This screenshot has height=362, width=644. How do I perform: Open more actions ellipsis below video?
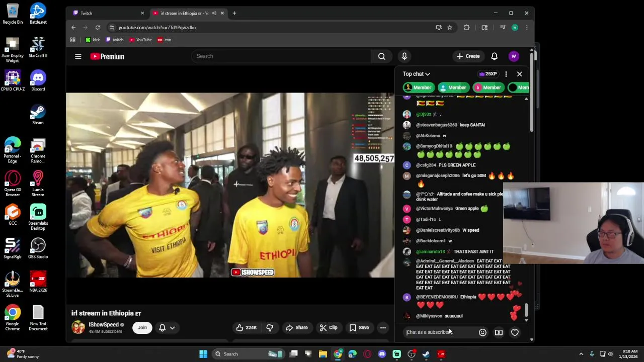[383, 328]
